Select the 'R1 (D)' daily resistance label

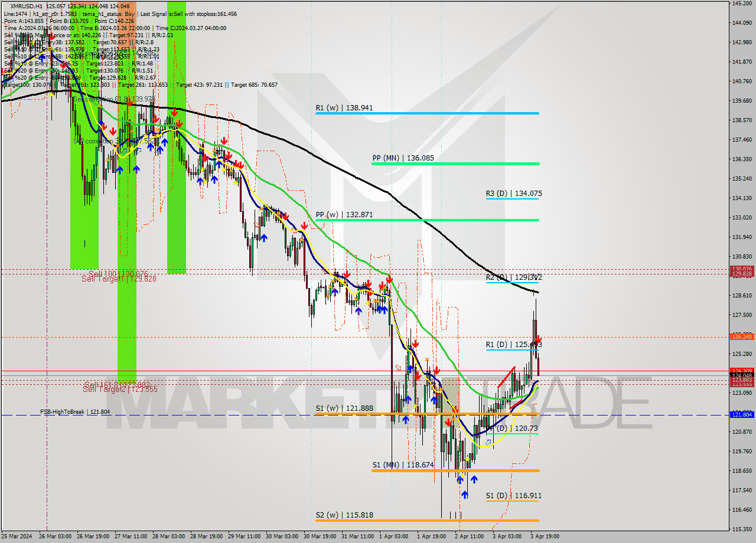coord(514,345)
